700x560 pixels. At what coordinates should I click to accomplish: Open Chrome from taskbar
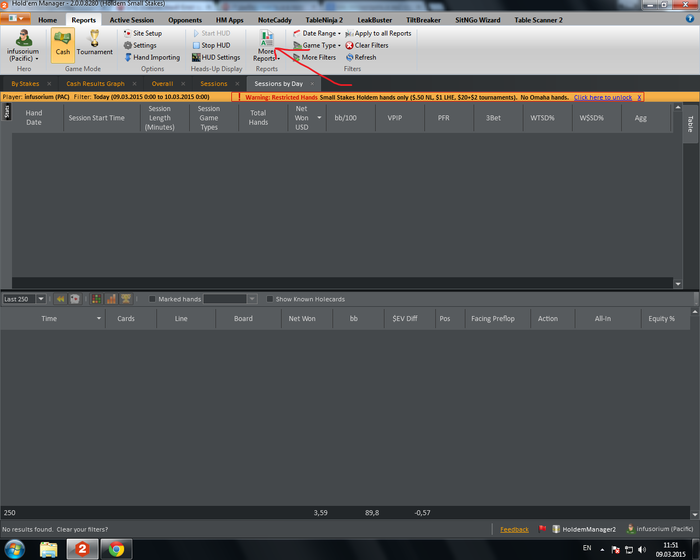(x=116, y=549)
